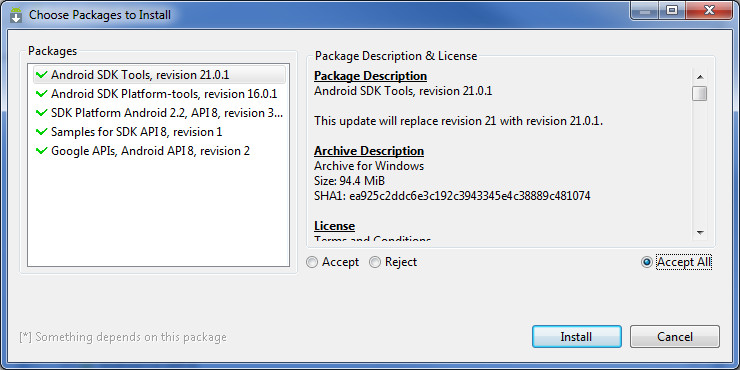
Task: Select Google APIs, Android API 8 entry
Action: point(160,151)
